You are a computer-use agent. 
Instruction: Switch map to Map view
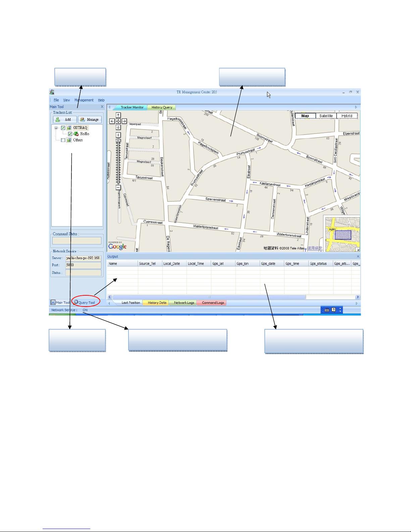305,116
